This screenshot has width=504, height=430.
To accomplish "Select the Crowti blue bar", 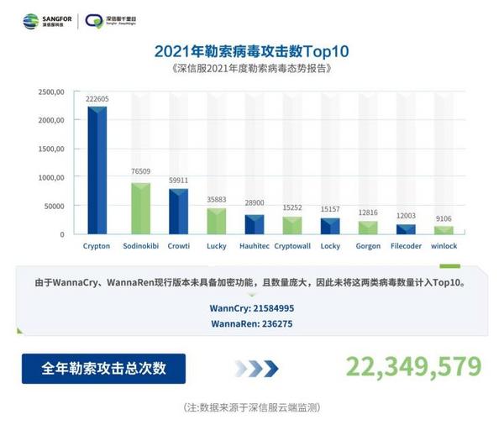I will coord(179,212).
